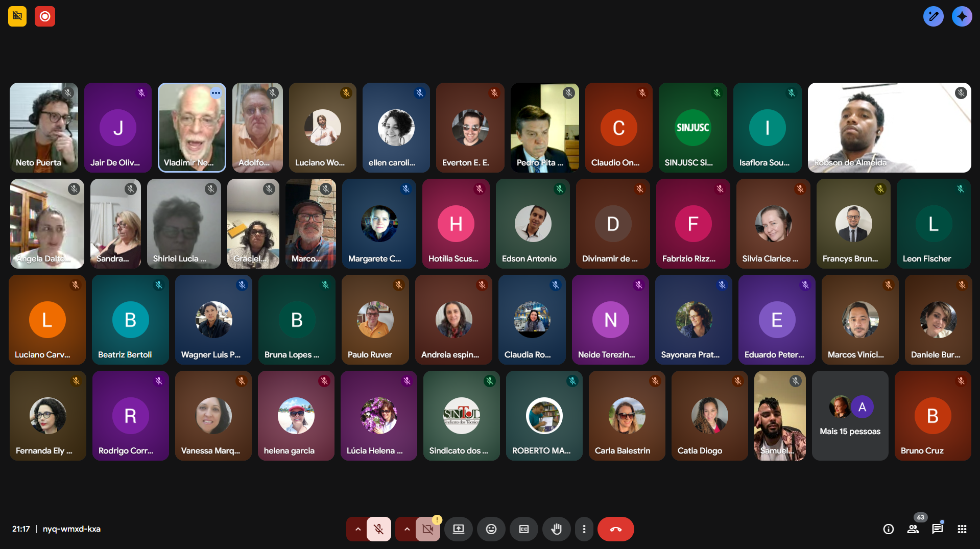
Task: Raise your hand in the meeting
Action: click(556, 529)
